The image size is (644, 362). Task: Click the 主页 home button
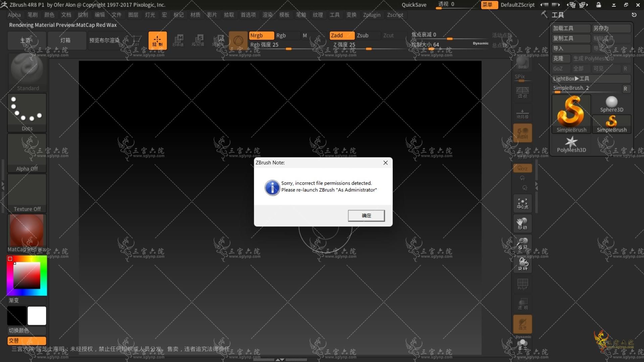coord(27,41)
